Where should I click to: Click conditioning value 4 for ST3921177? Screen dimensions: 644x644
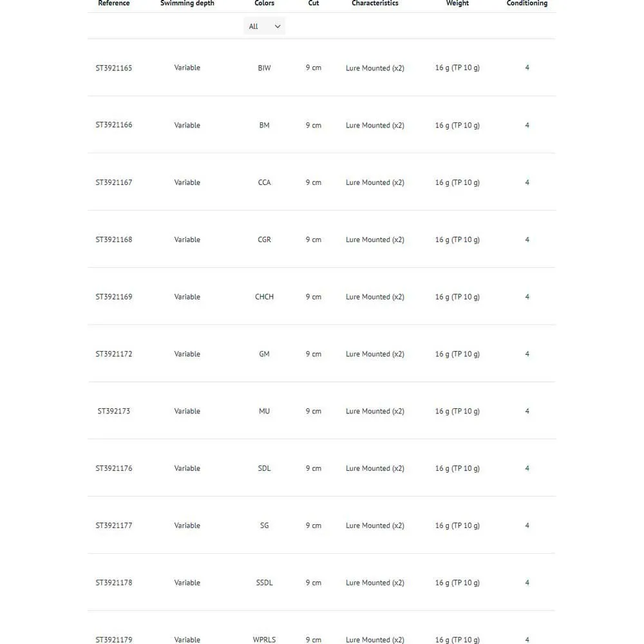(527, 526)
